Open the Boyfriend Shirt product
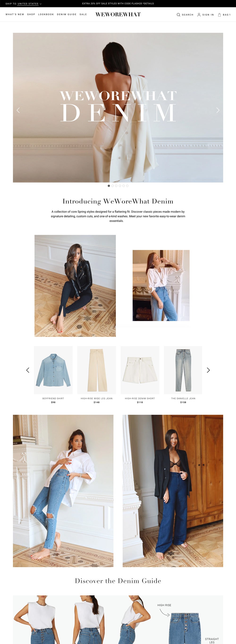This screenshot has height=644, width=236. [x=53, y=398]
